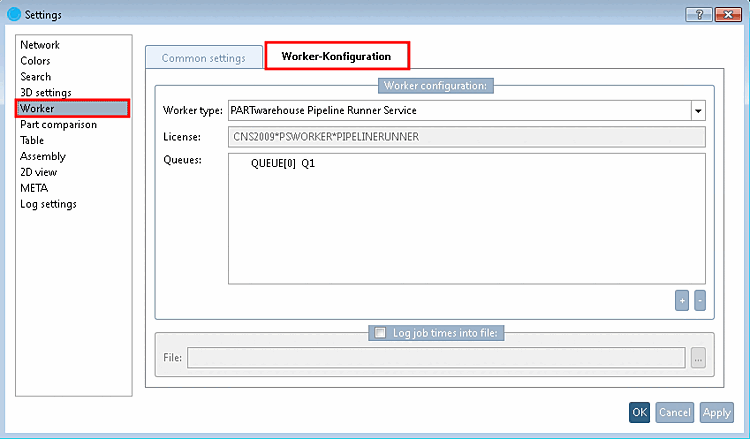The height and width of the screenshot is (439, 750).
Task: Switch to the Common settings tab
Action: coord(204,58)
